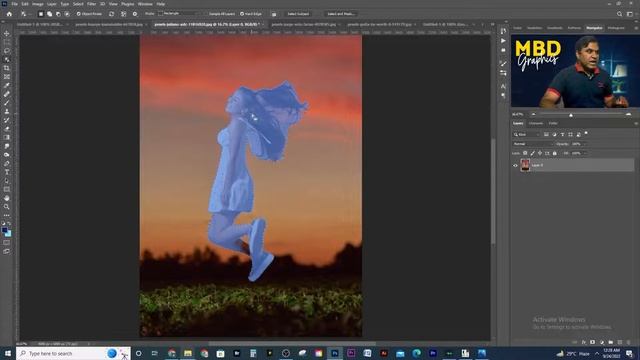Toggle lock transparent pixels in Layers
The width and height of the screenshot is (640, 360).
tap(525, 153)
